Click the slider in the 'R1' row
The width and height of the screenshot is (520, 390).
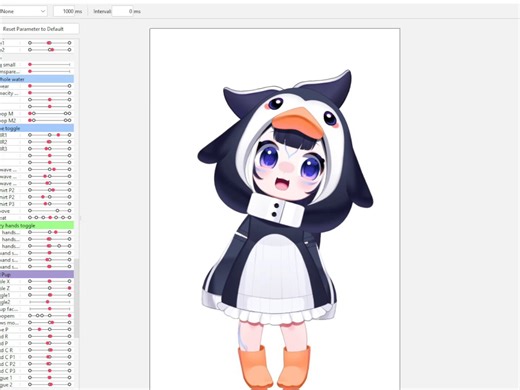tap(50, 135)
